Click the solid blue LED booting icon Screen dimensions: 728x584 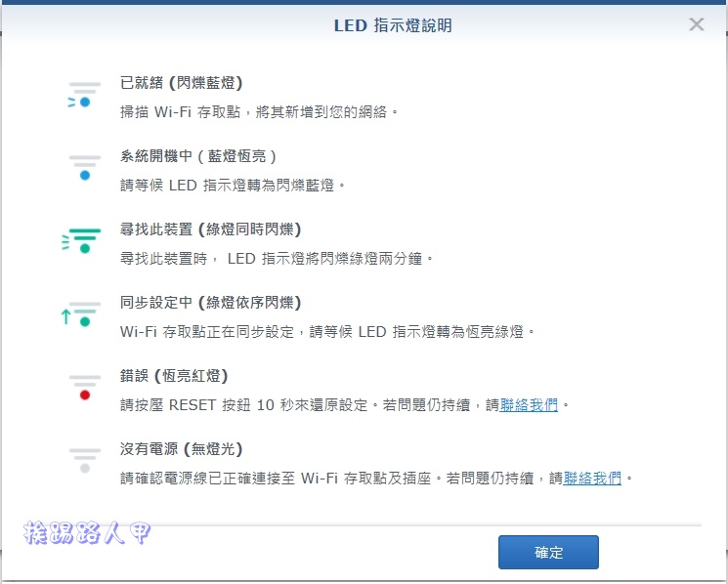pos(84,168)
